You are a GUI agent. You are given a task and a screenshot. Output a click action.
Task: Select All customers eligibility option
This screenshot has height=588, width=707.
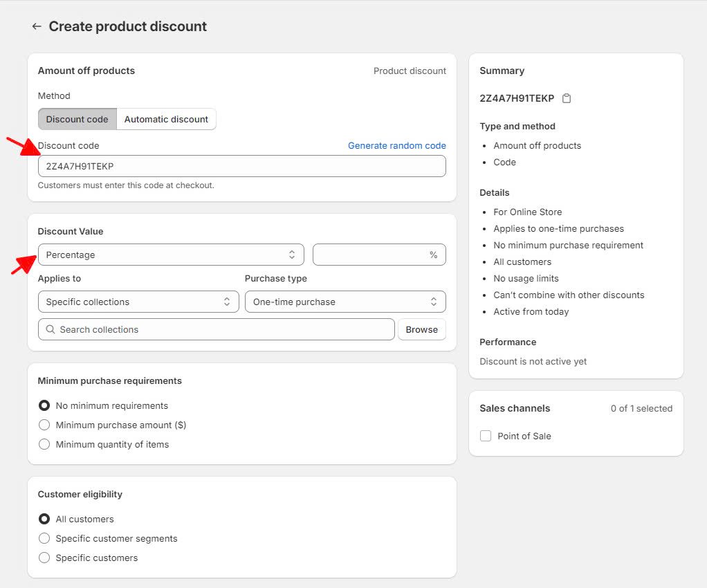[44, 519]
